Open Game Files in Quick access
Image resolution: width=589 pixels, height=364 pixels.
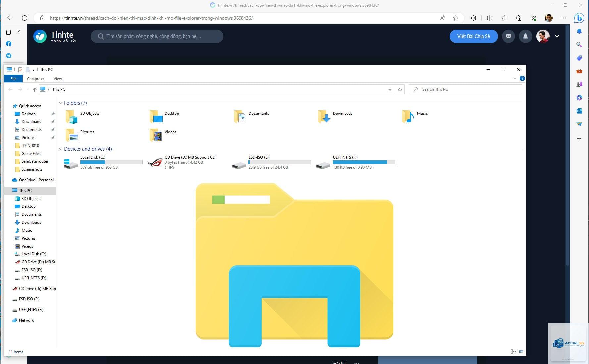28,154
